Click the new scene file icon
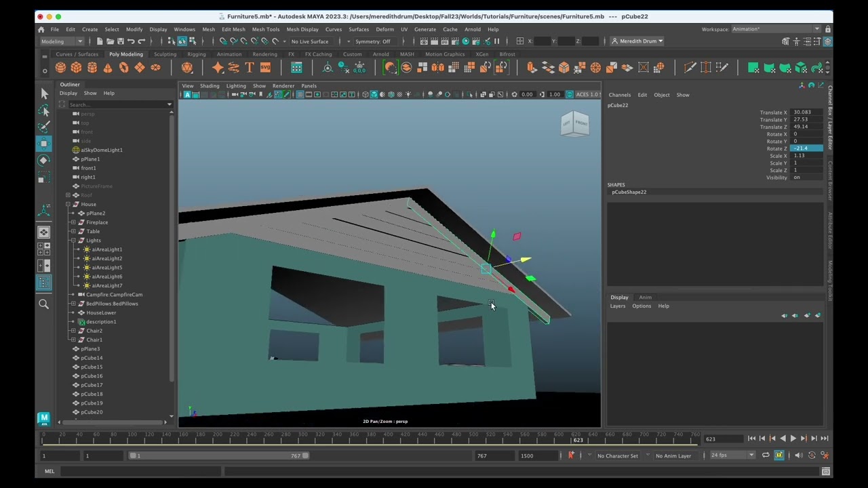The image size is (868, 488). point(100,41)
